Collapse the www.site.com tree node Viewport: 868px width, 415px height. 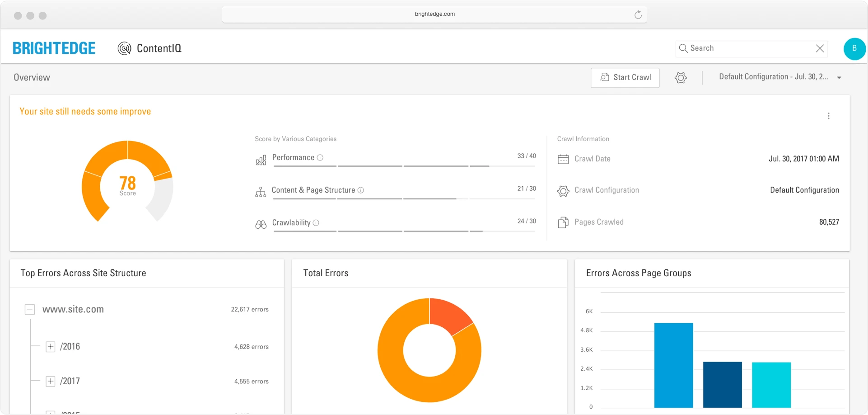tap(30, 310)
